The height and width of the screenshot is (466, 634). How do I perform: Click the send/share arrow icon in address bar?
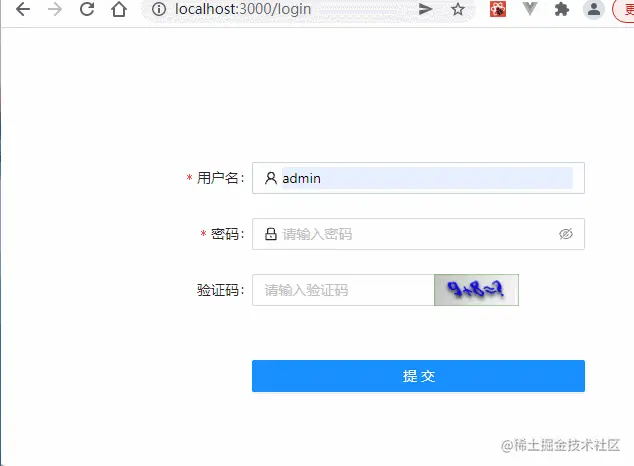[425, 9]
